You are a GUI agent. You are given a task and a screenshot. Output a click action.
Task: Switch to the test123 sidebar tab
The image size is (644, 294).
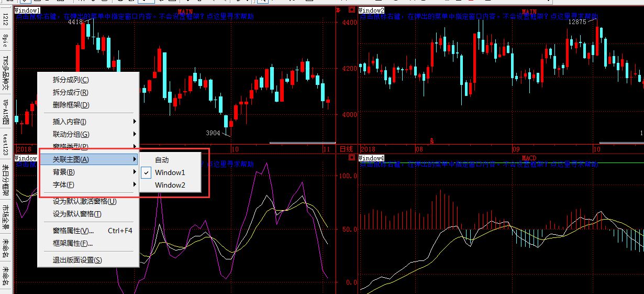pos(5,145)
